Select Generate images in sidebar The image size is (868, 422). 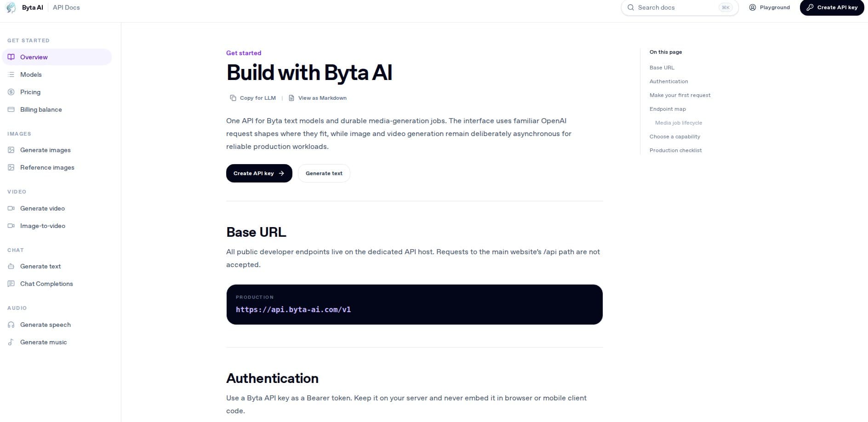(x=57, y=150)
